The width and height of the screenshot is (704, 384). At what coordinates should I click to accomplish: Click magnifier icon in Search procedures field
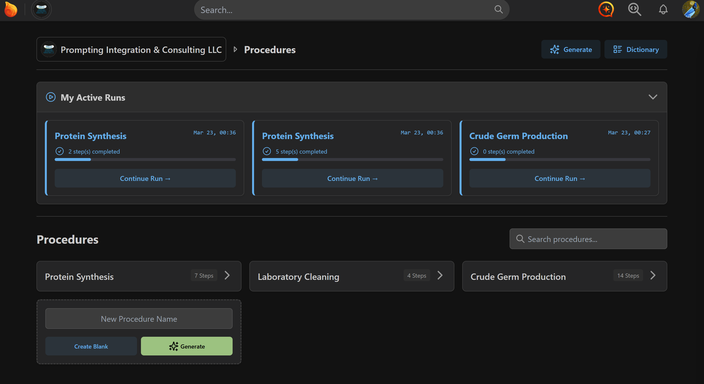click(520, 238)
